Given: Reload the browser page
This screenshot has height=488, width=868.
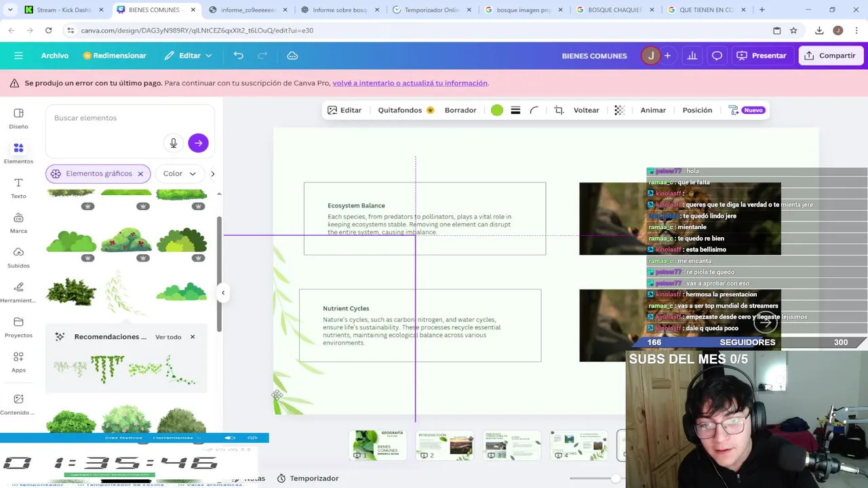Looking at the screenshot, I should (48, 30).
